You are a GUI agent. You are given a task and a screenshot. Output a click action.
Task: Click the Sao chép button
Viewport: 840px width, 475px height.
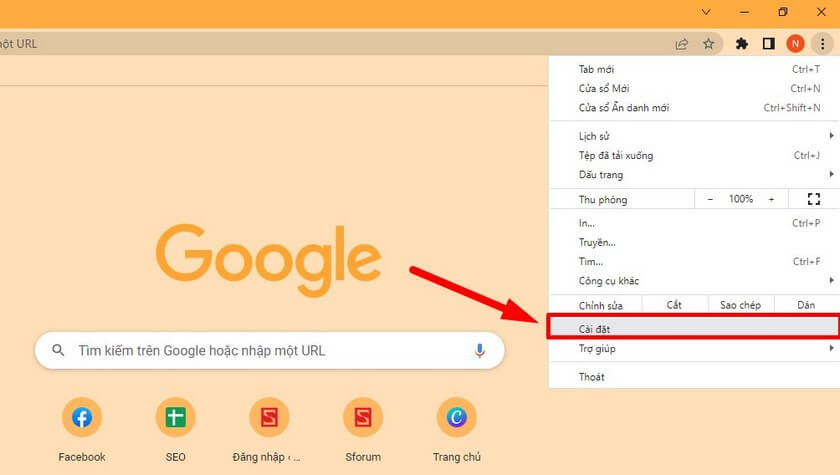coord(740,305)
